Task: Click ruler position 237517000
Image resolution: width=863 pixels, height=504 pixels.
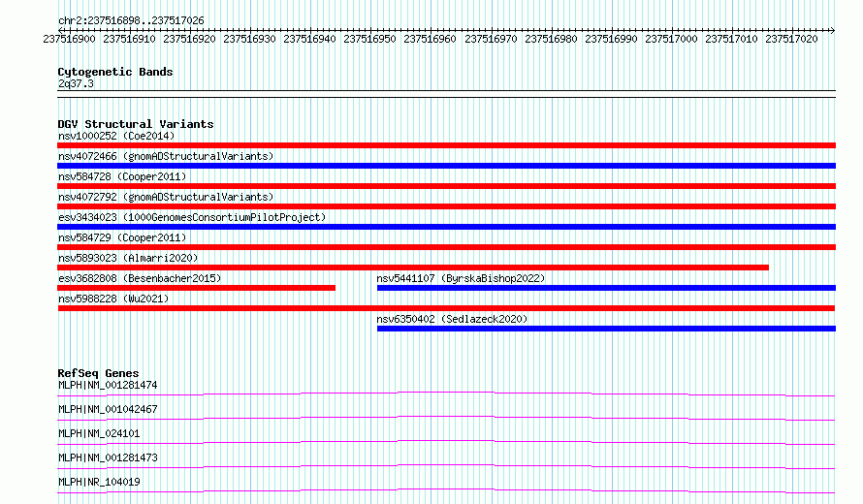Action: click(x=671, y=39)
